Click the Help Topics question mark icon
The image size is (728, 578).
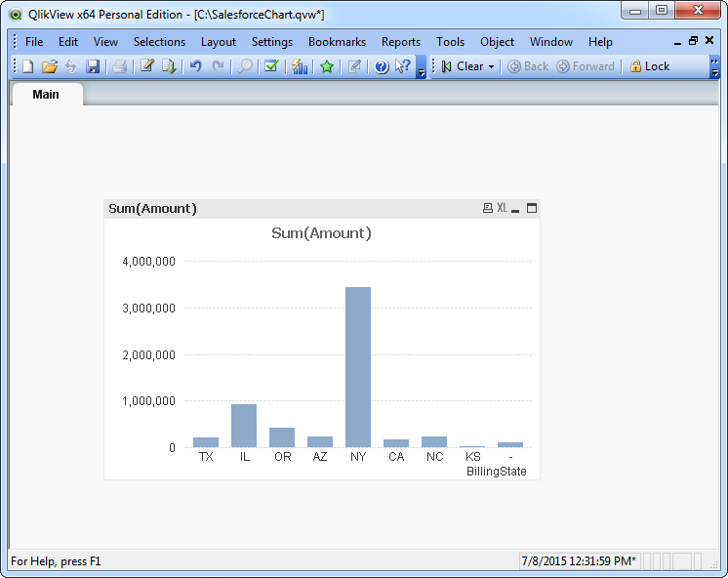[382, 66]
